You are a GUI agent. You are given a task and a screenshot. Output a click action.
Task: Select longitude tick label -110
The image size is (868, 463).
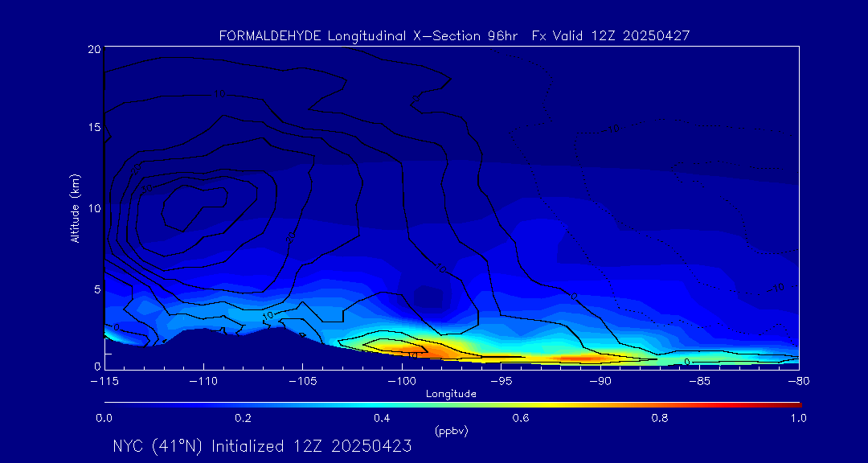point(203,381)
